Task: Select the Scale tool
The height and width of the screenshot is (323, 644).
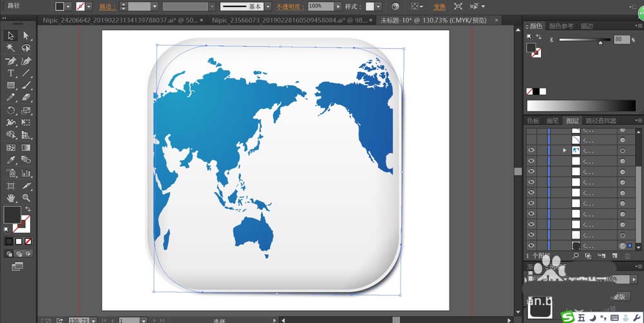Action: point(26,110)
